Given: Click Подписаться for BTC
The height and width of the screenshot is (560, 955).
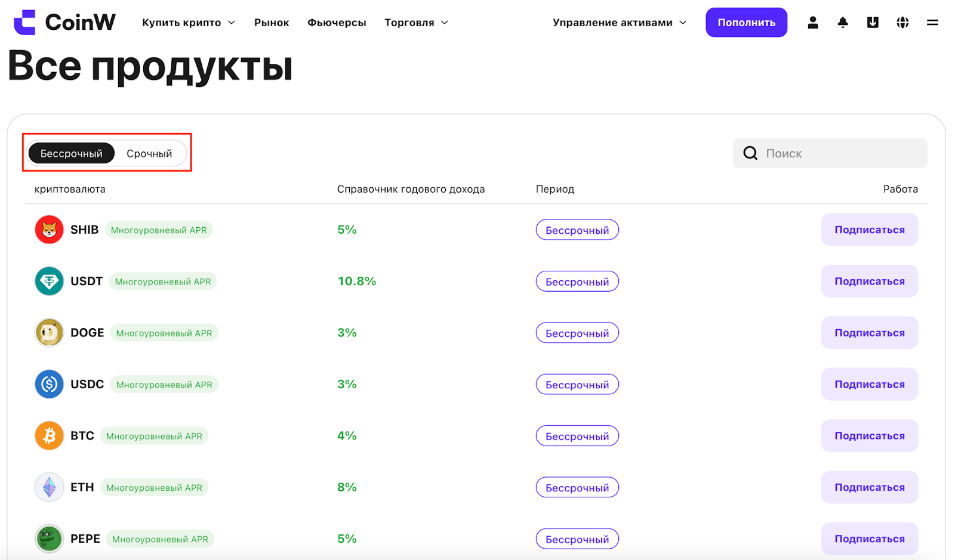Looking at the screenshot, I should (869, 436).
